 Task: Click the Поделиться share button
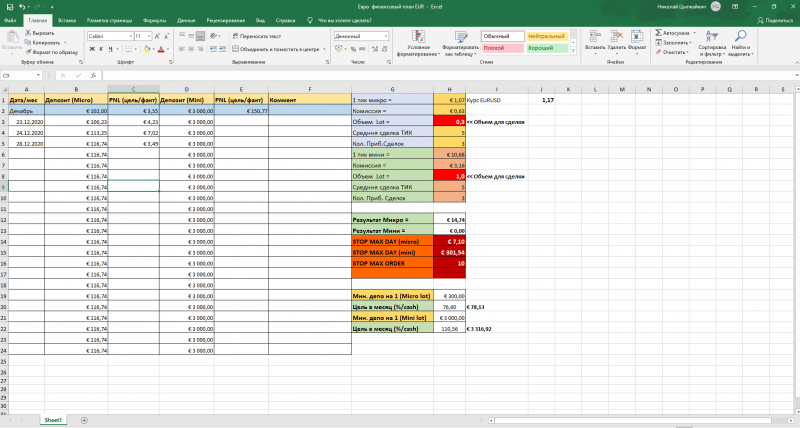(x=774, y=20)
